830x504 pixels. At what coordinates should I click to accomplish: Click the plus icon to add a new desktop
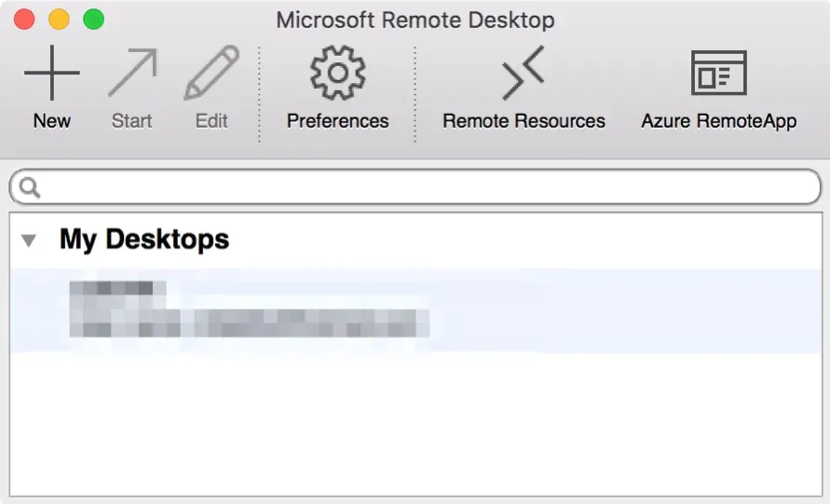52,73
